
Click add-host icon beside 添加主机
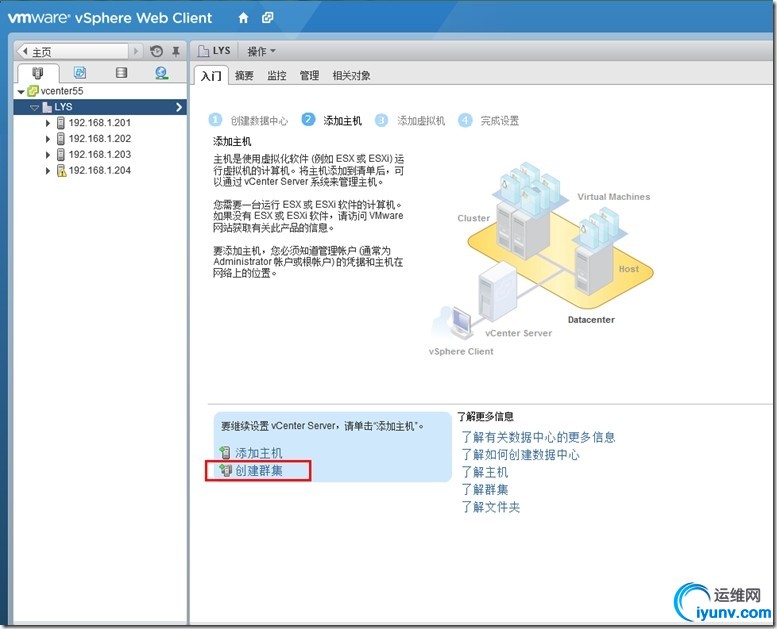tap(225, 453)
